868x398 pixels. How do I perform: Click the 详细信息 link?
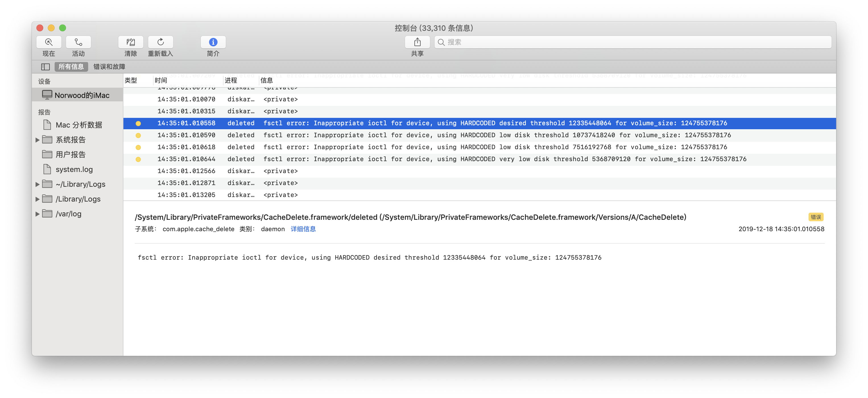[x=303, y=229]
